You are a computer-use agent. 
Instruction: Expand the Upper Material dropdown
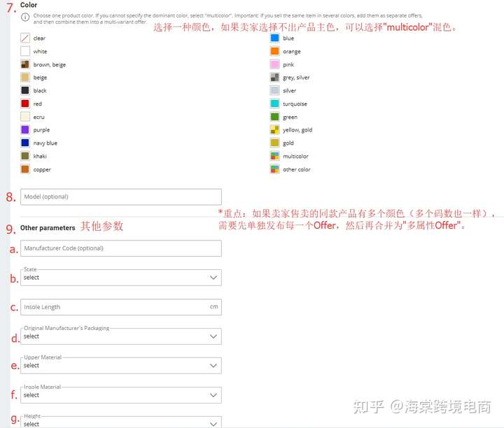121,365
